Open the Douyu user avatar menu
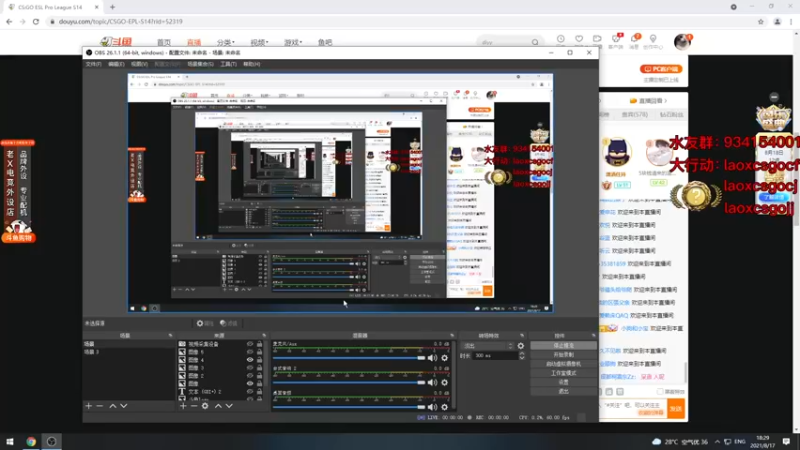 coord(682,42)
